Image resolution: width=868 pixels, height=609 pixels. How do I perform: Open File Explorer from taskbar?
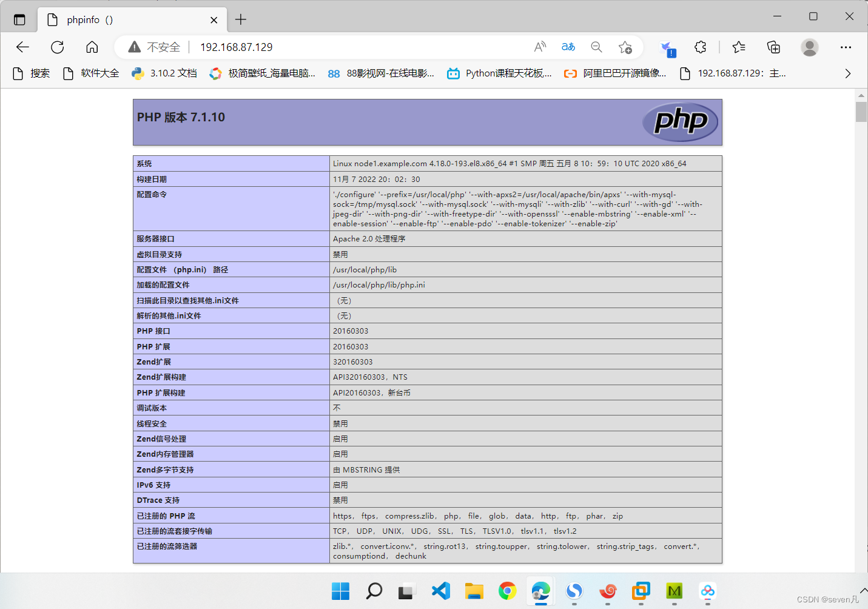474,591
